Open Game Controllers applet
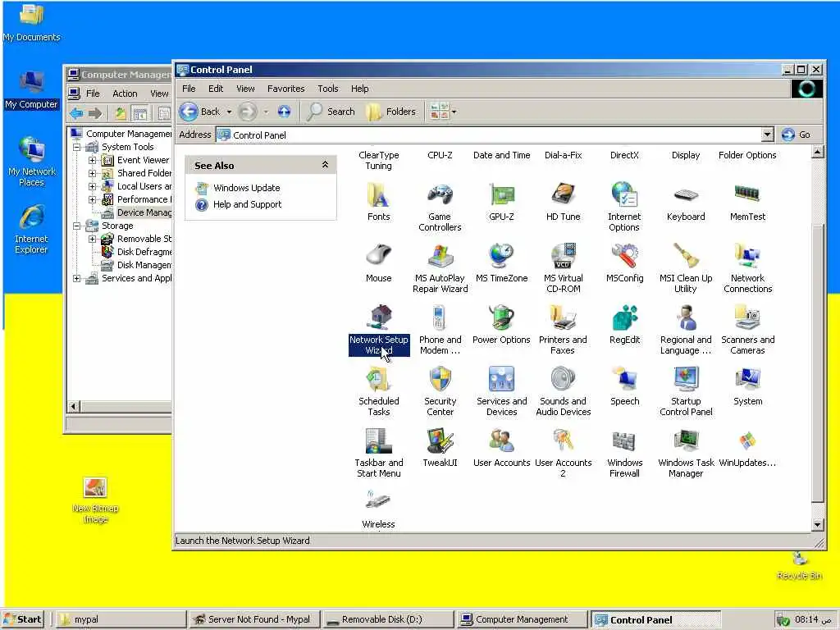The height and width of the screenshot is (630, 840). (440, 195)
